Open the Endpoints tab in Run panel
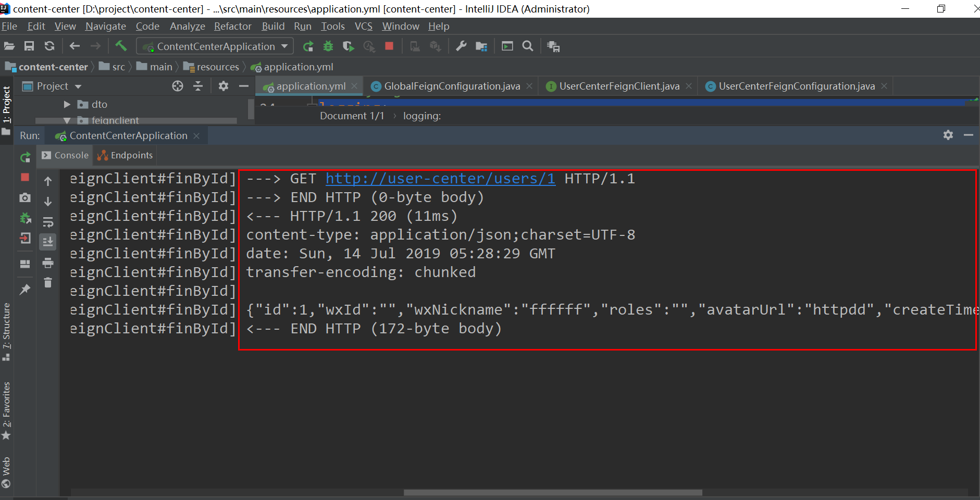The height and width of the screenshot is (500, 980). click(126, 155)
